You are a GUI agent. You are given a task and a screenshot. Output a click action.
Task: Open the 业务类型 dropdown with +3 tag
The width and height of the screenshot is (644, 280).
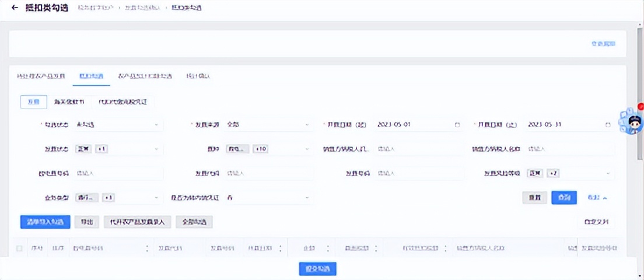coord(118,198)
